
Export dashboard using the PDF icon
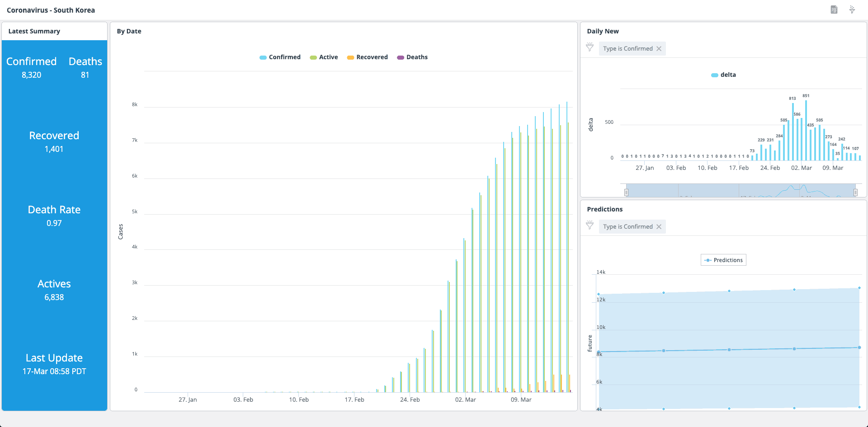point(834,9)
